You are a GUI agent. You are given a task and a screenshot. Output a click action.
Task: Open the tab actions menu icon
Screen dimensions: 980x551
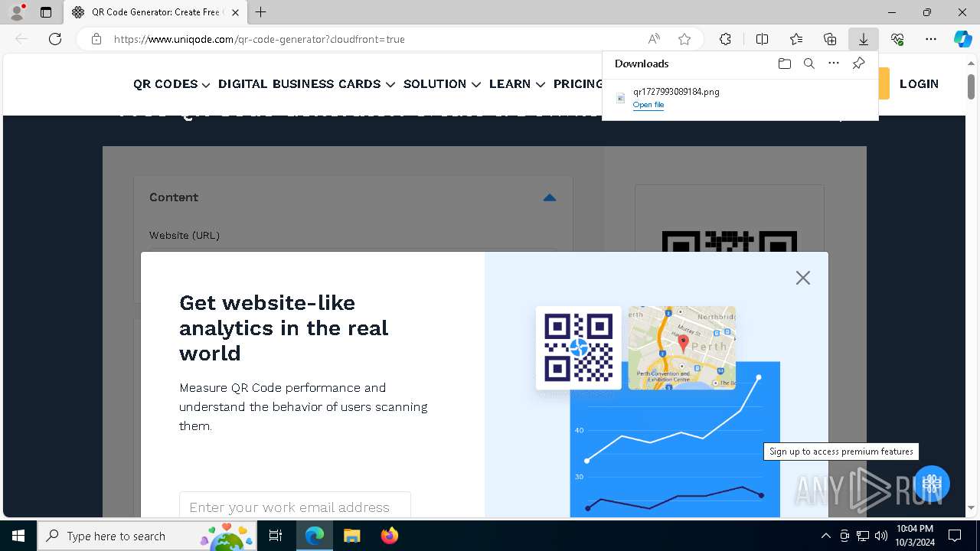[46, 12]
